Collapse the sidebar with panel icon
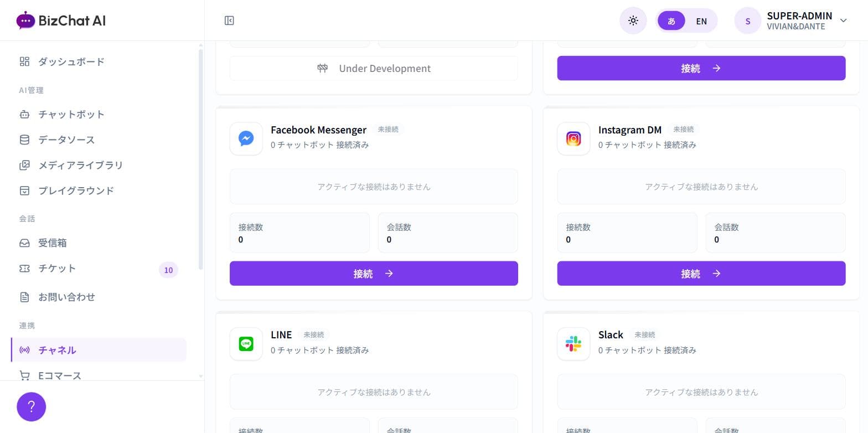This screenshot has width=868, height=433. click(x=229, y=20)
